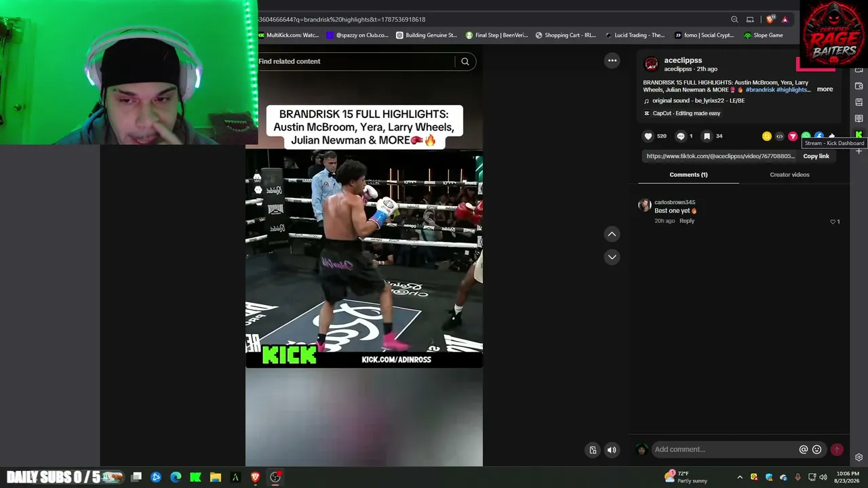The width and height of the screenshot is (868, 488).
Task: Click the search magnifier icon in the Find related content box
Action: [x=465, y=62]
